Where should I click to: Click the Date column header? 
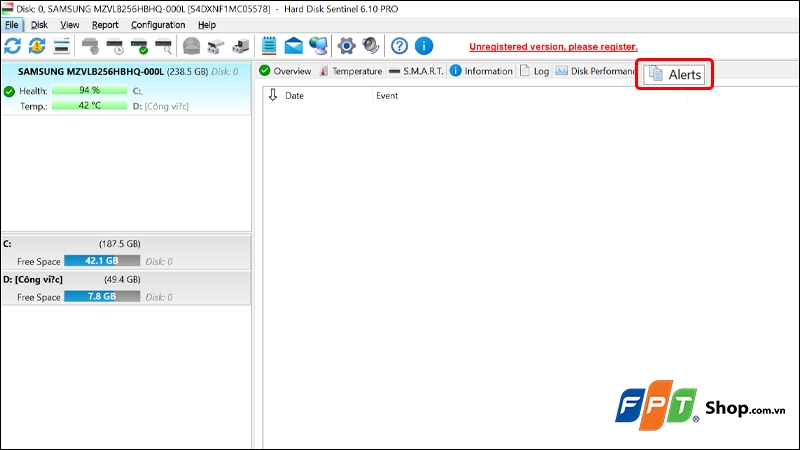click(294, 95)
